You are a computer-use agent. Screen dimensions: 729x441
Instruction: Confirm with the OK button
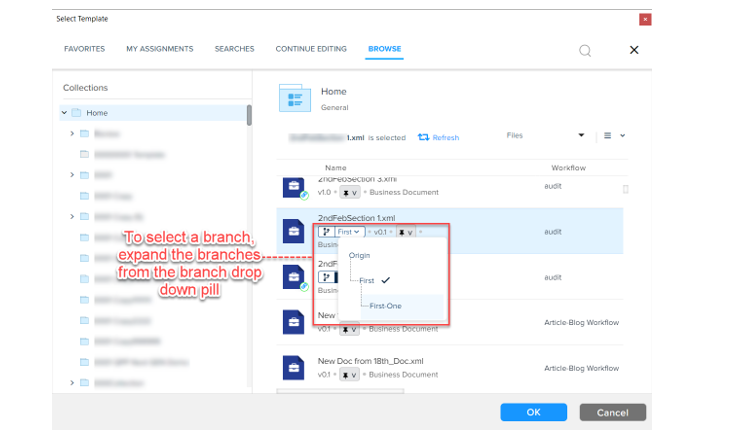[533, 412]
